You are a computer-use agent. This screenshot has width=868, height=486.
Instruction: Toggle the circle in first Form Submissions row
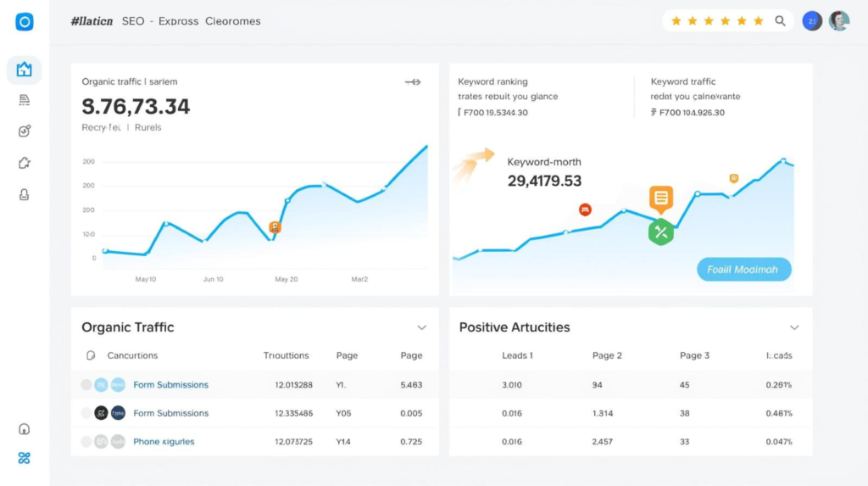coord(86,384)
